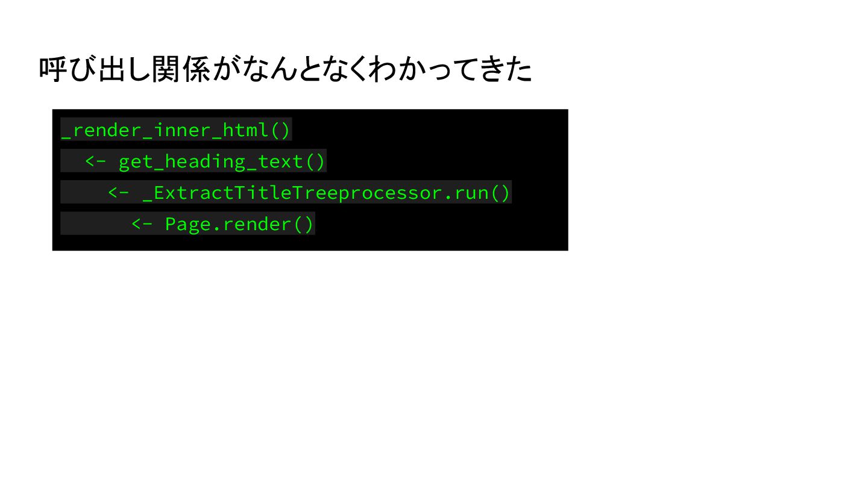Click the arrow before Page.render()

click(142, 224)
